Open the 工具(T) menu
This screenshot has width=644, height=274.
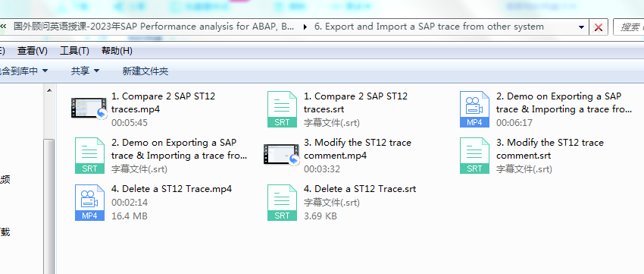click(74, 51)
